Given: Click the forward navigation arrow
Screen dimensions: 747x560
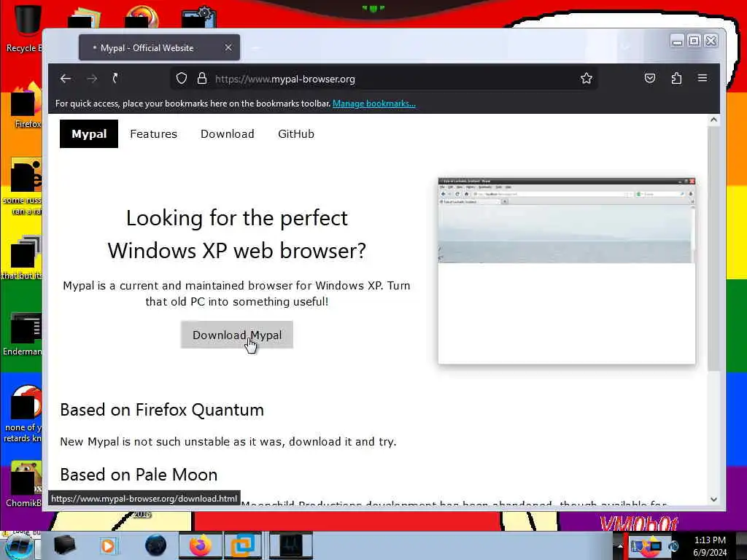Looking at the screenshot, I should click(92, 79).
